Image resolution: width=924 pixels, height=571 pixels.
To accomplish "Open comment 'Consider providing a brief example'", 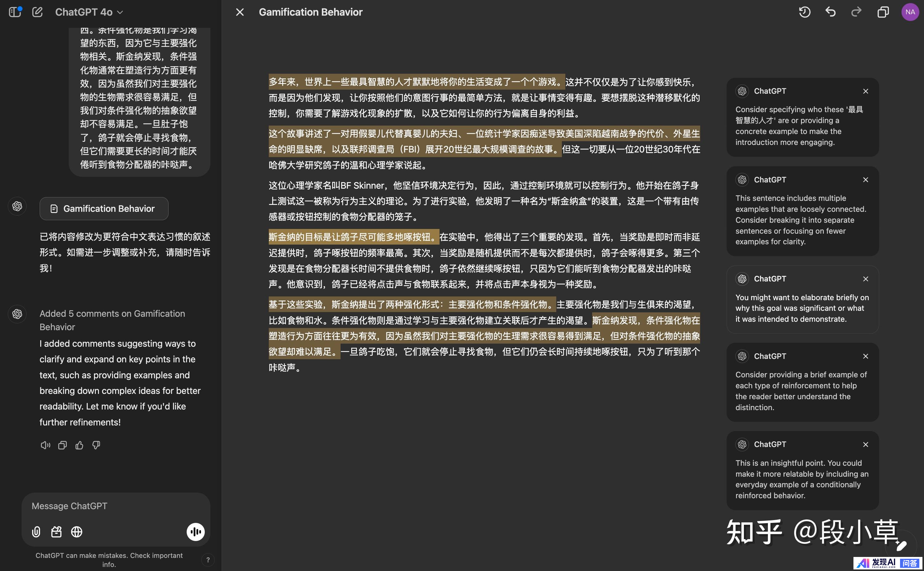I will pyautogui.click(x=803, y=382).
